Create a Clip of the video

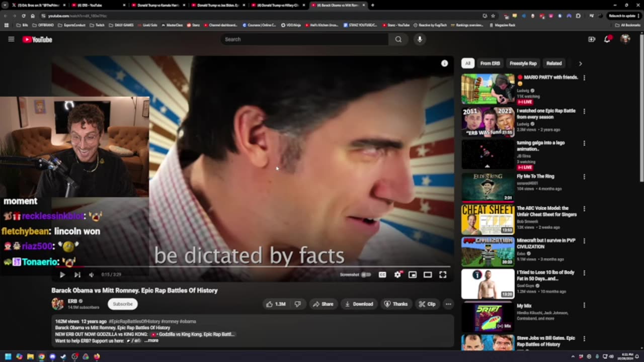pyautogui.click(x=427, y=304)
